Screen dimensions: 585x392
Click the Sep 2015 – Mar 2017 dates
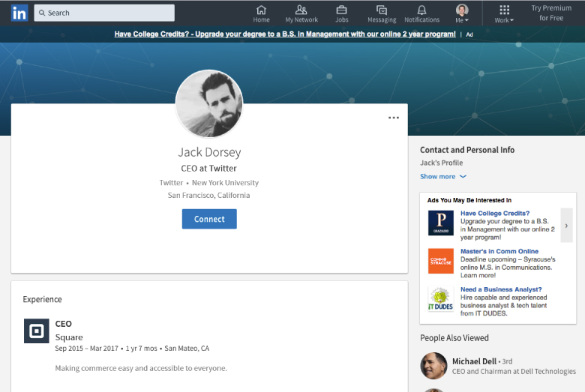pyautogui.click(x=86, y=349)
